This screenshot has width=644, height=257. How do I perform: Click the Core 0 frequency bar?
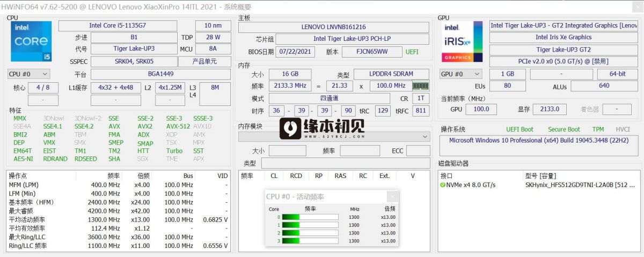310,217
